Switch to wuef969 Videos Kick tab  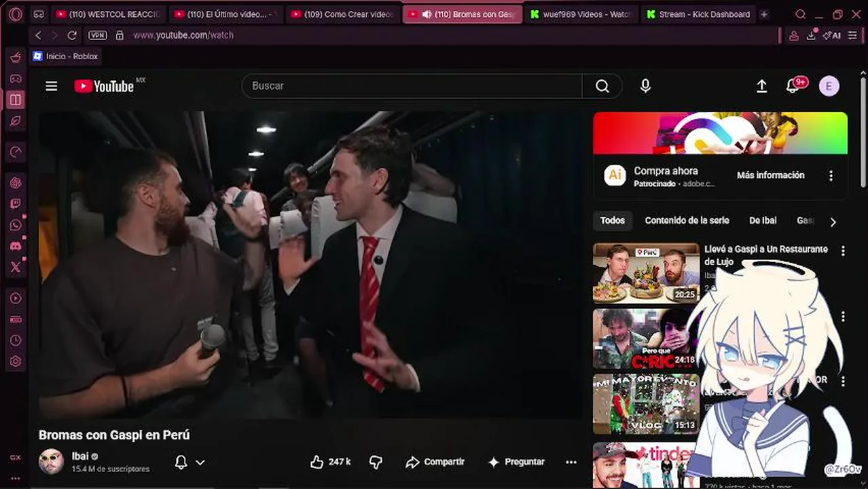(x=581, y=14)
